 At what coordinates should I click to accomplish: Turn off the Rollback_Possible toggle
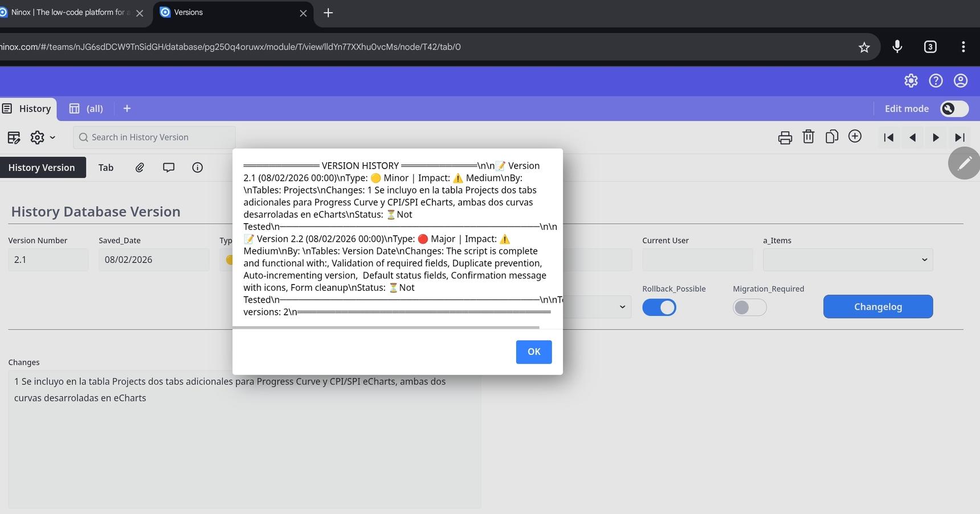(x=659, y=307)
